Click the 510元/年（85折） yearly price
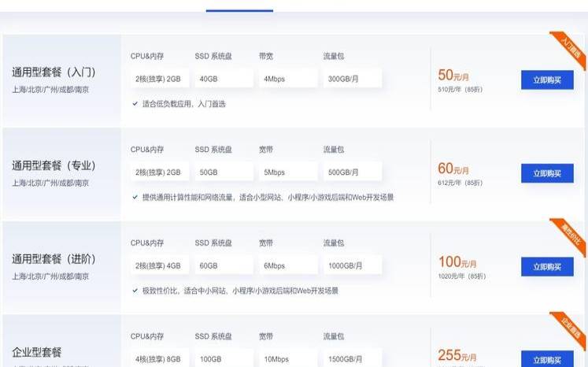The image size is (588, 367). coord(460,89)
